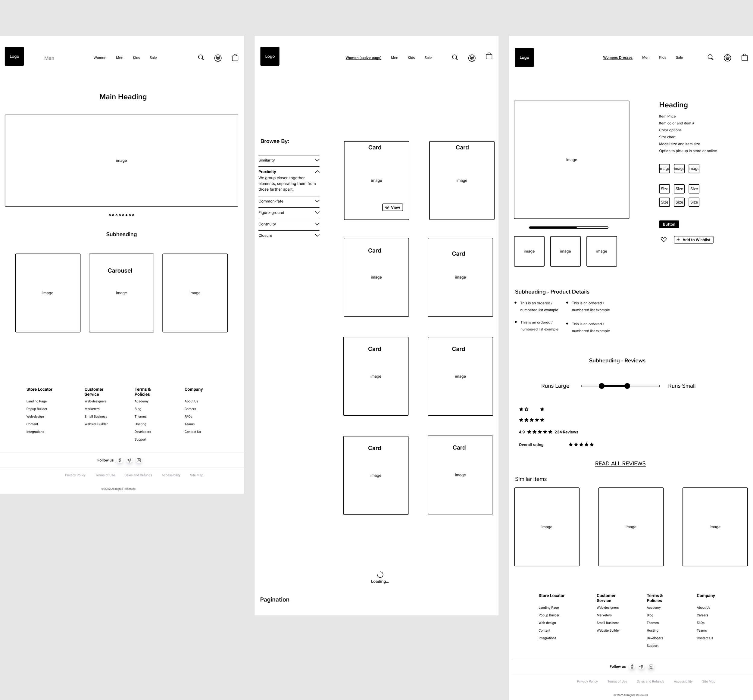Open Facebook icon in left page footer

pos(120,460)
